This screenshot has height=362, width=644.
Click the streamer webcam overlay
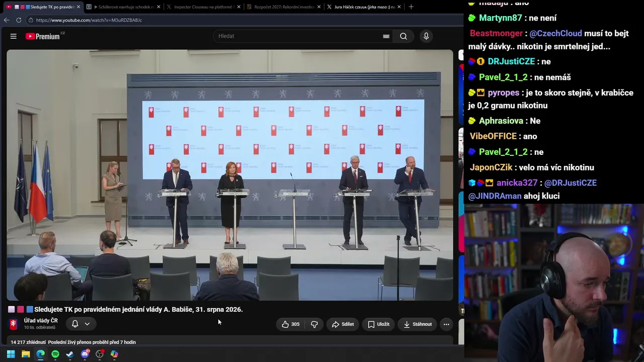point(554,283)
